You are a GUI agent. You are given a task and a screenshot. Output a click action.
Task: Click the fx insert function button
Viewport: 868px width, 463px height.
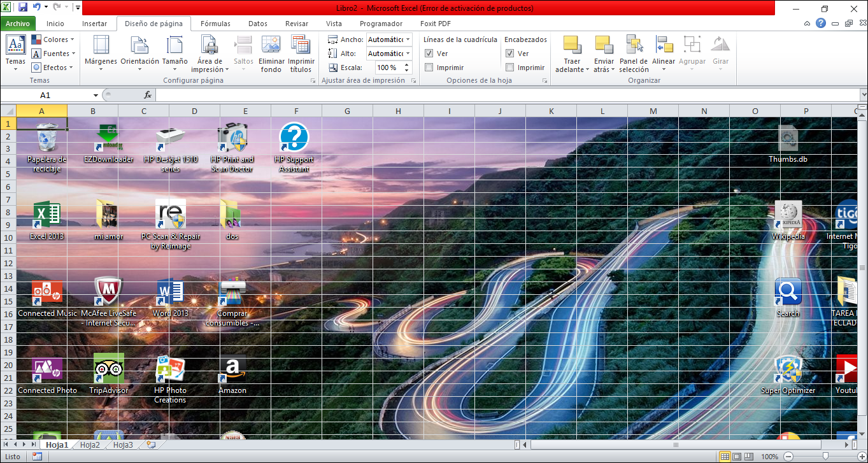click(x=148, y=95)
